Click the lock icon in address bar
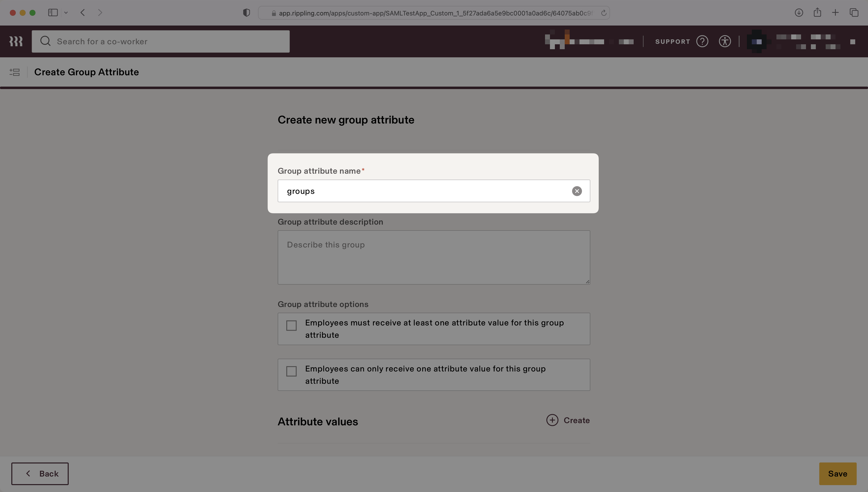868x492 pixels. tap(273, 13)
